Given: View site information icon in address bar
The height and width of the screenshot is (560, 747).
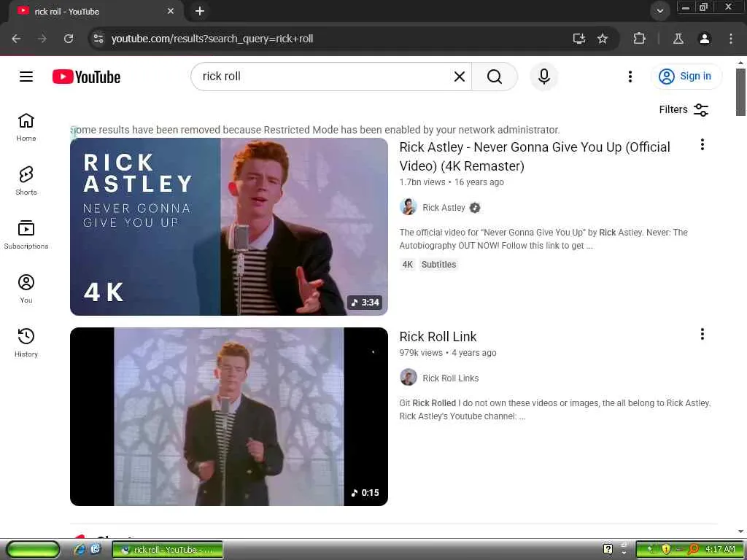Looking at the screenshot, I should point(98,39).
